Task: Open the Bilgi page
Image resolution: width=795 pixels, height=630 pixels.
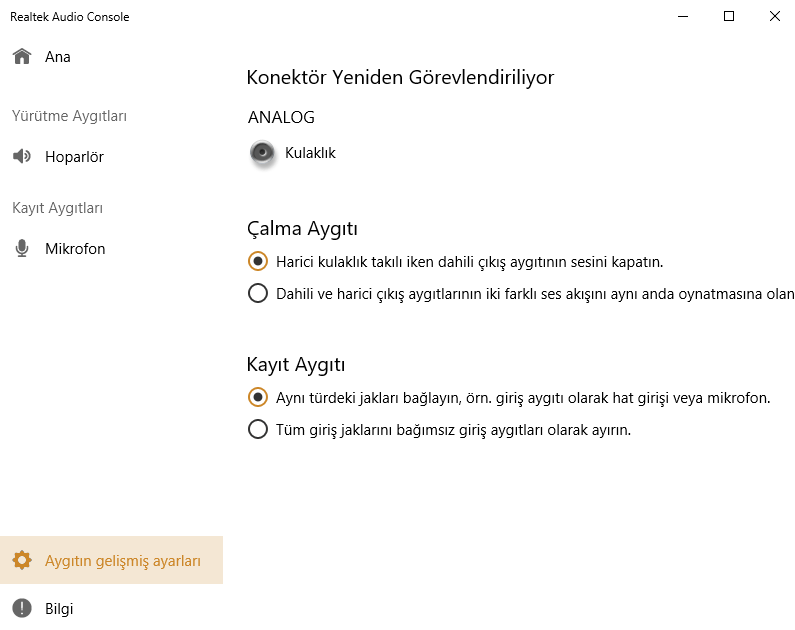Action: 59,609
